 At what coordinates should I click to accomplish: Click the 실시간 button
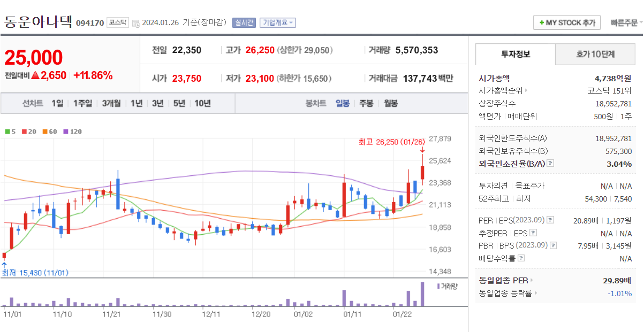pos(244,23)
